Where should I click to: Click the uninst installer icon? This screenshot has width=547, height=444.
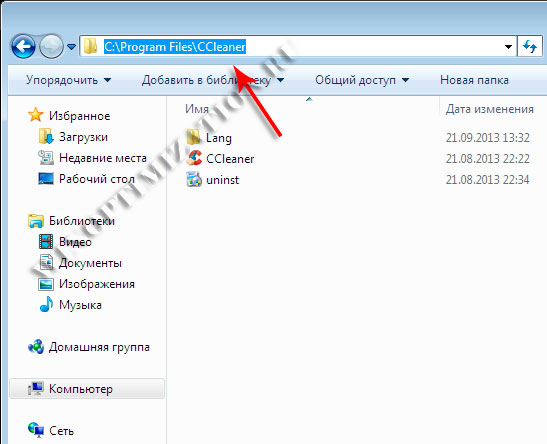[x=194, y=179]
